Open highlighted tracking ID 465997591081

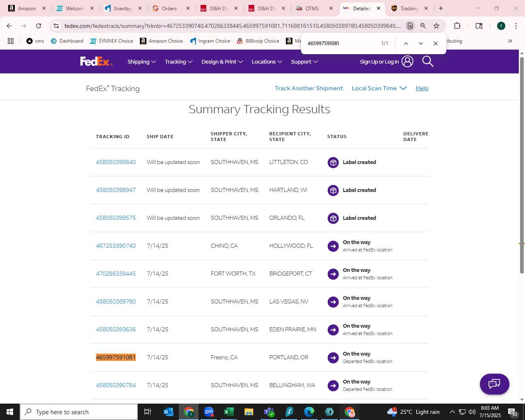point(116,357)
